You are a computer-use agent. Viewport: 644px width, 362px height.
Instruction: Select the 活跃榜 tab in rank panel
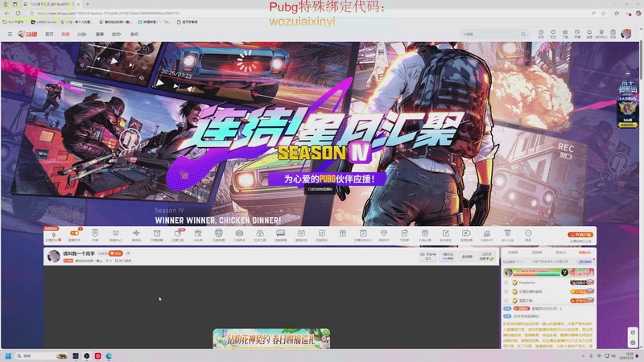coord(537,253)
